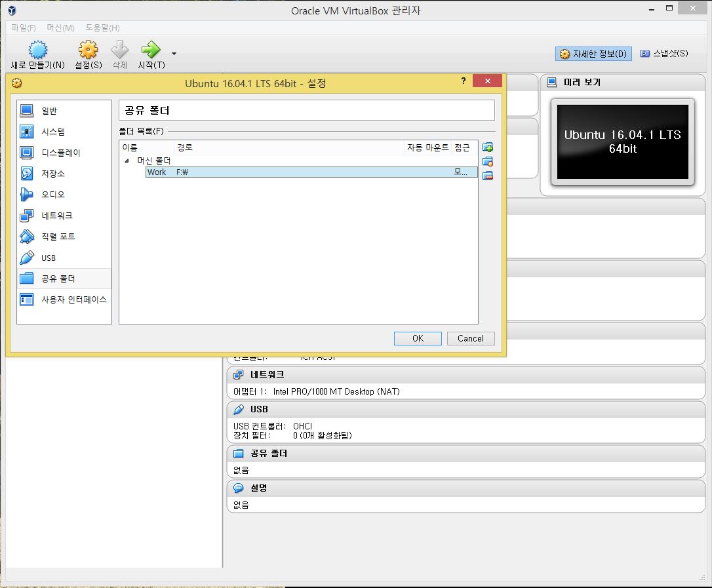Click the remove shared folder icon
This screenshot has height=588, width=712.
pyautogui.click(x=487, y=176)
